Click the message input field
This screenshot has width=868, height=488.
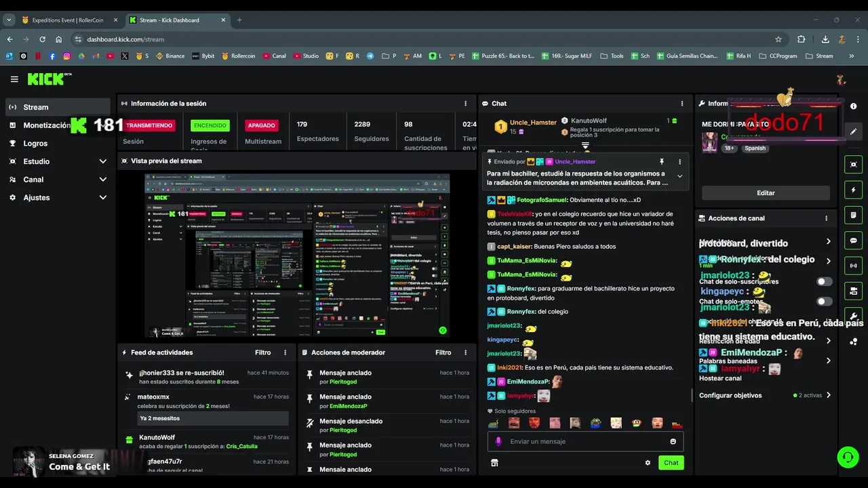point(585,441)
